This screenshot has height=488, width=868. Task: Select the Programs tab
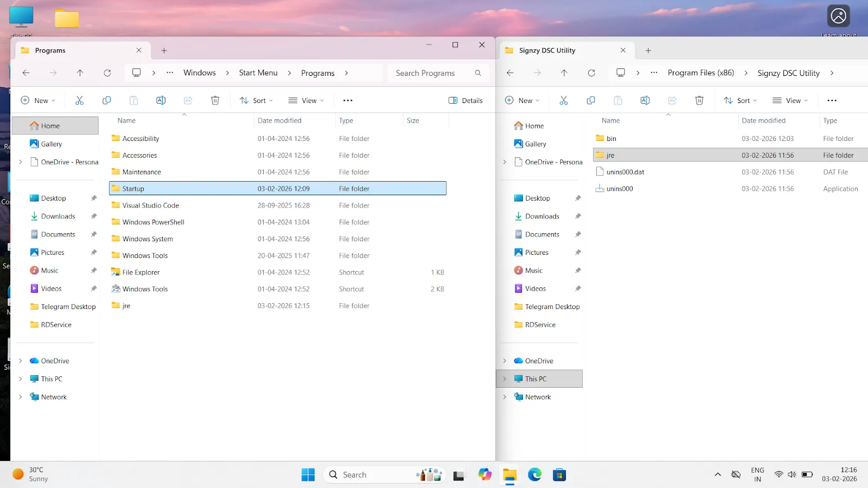81,50
